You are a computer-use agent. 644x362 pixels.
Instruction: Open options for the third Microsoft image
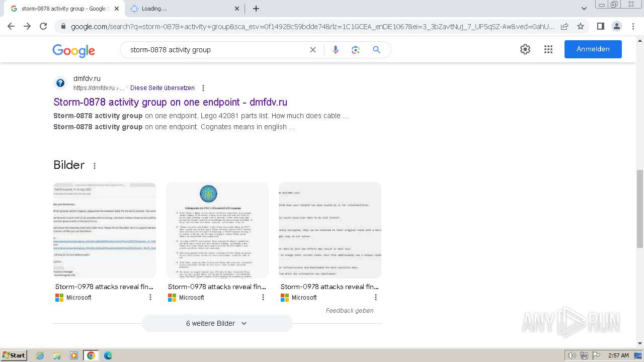pyautogui.click(x=375, y=298)
